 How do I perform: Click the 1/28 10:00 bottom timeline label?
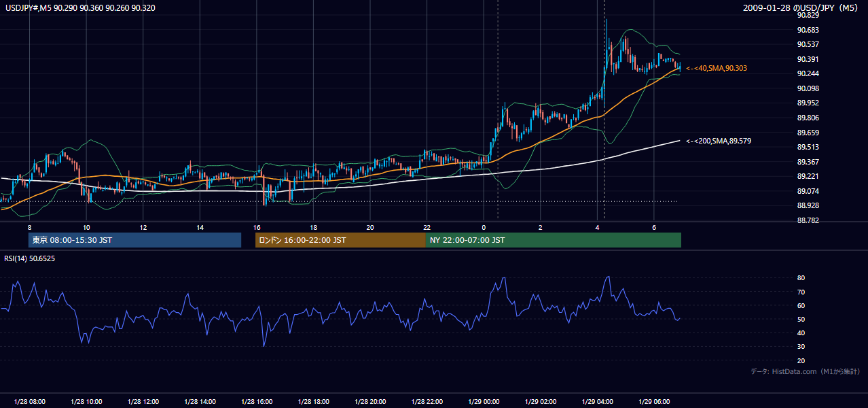[86, 401]
